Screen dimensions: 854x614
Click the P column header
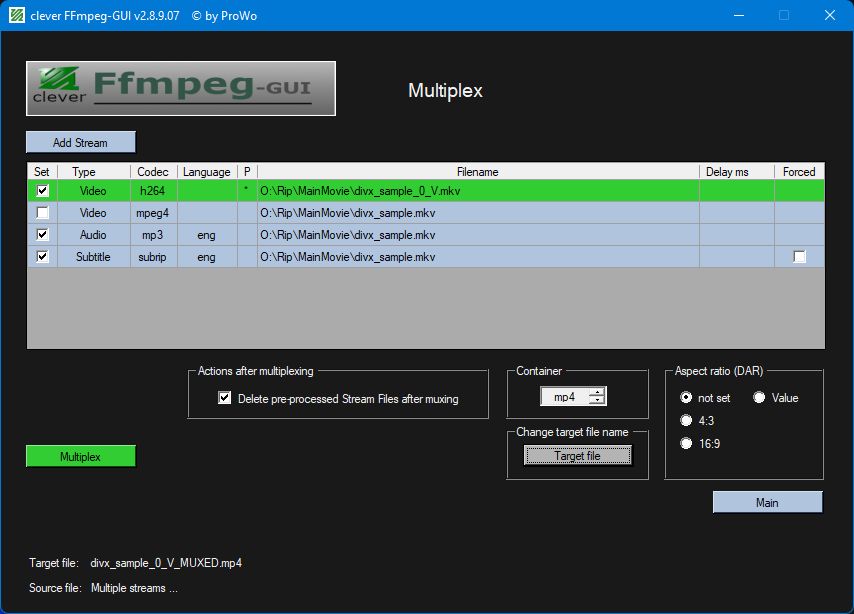tap(247, 172)
